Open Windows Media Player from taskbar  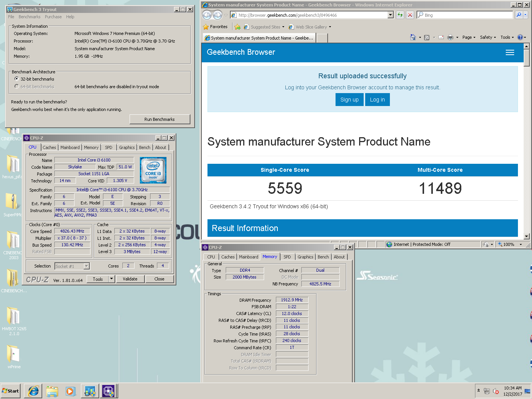tap(70, 391)
